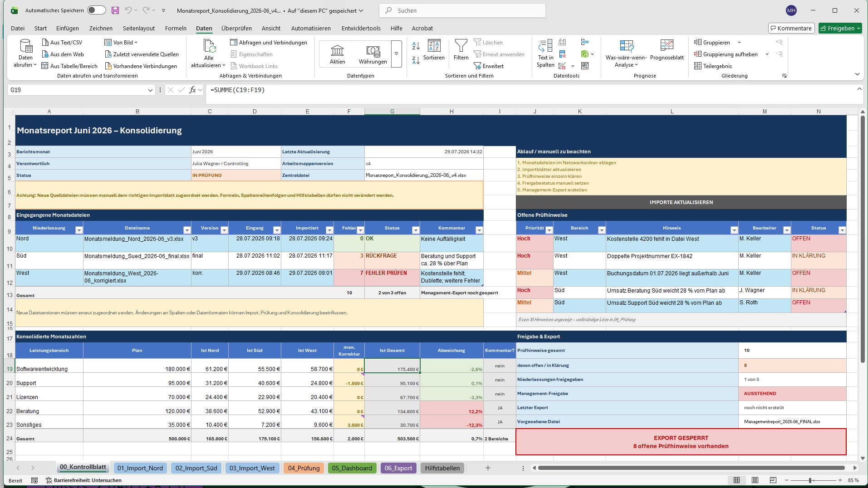868x488 pixels.
Task: Click Gruppieren button
Action: coord(712,42)
